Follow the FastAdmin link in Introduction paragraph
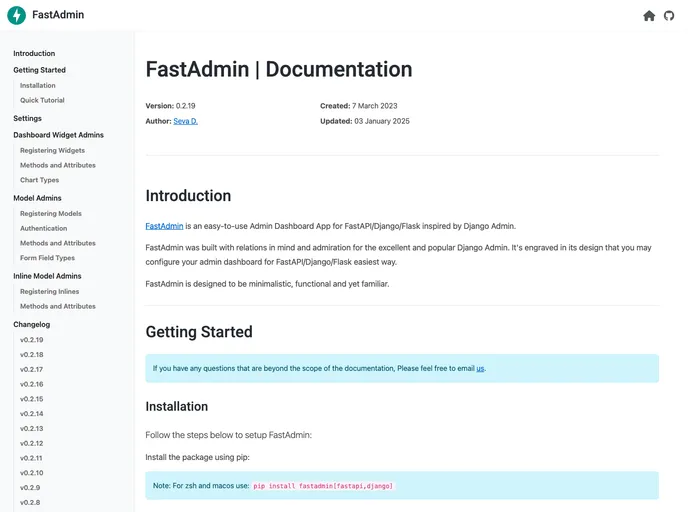This screenshot has height=512, width=688. (164, 226)
